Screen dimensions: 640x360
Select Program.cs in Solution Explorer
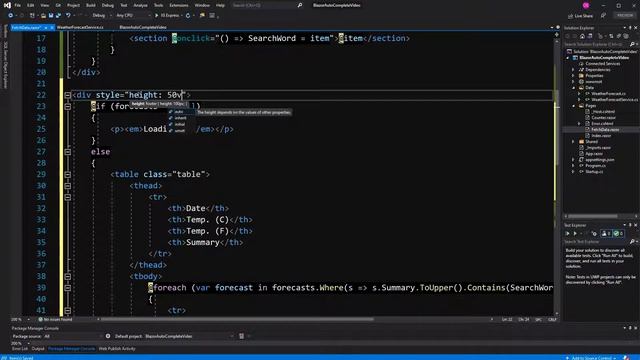(596, 166)
